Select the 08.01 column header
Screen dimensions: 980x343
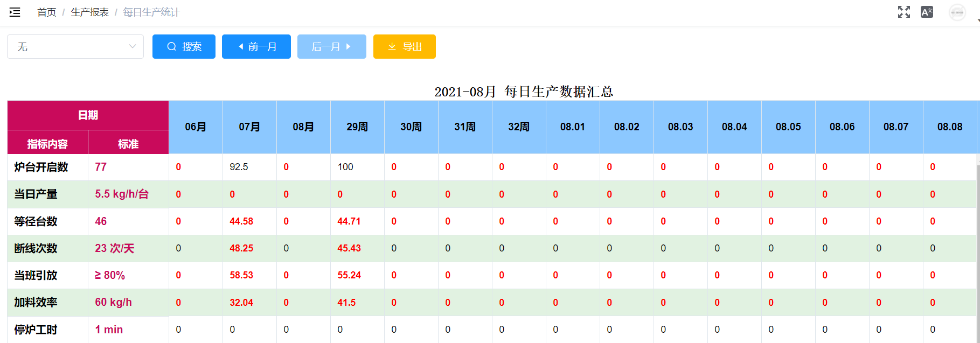[x=573, y=127]
